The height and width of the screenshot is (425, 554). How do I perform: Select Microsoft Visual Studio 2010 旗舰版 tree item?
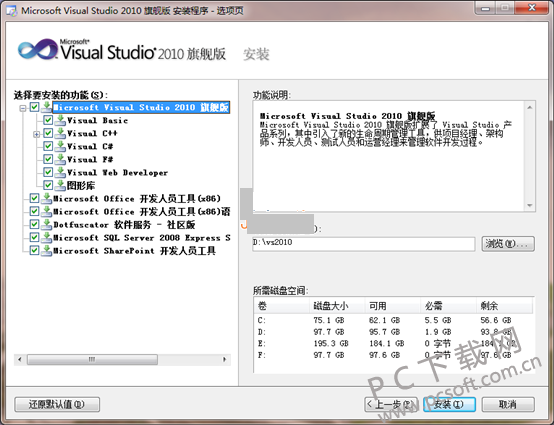pyautogui.click(x=141, y=107)
